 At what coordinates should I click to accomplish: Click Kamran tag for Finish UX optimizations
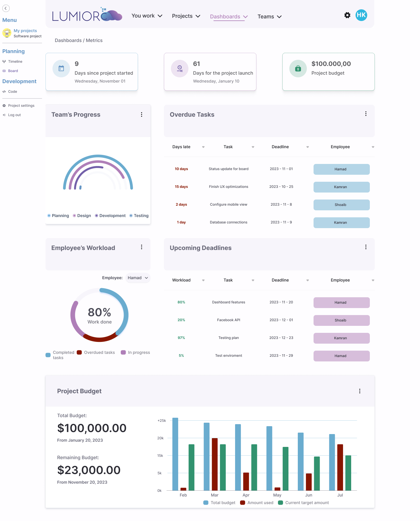[341, 187]
